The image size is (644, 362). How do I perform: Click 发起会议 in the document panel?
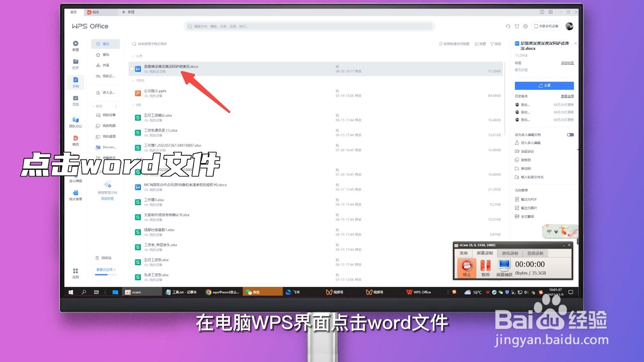click(x=528, y=152)
